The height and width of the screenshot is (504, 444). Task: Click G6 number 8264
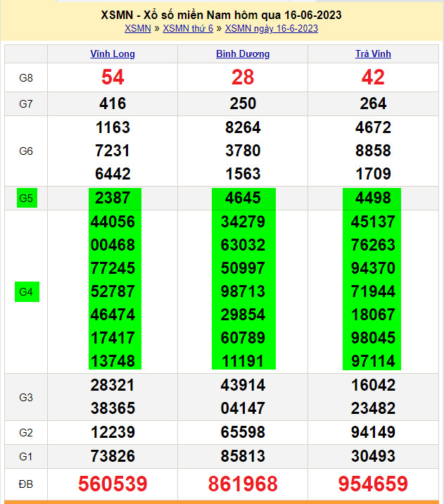[243, 127]
